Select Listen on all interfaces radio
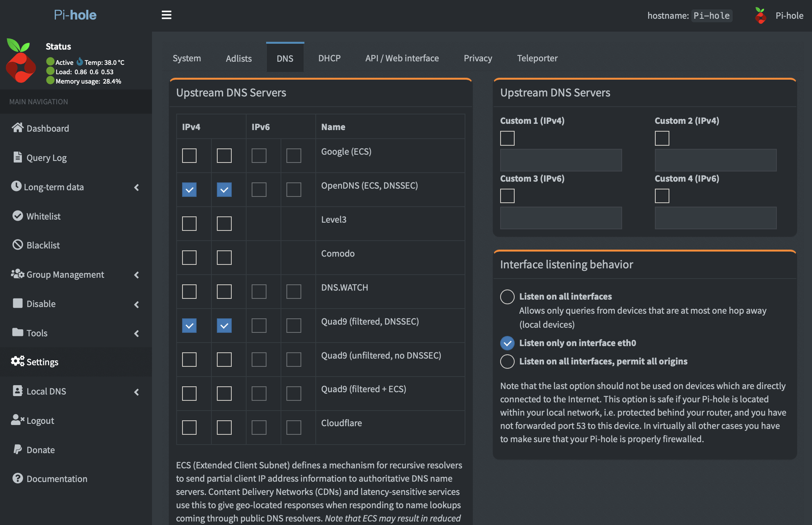Screen dimensions: 812x525 pos(507,297)
